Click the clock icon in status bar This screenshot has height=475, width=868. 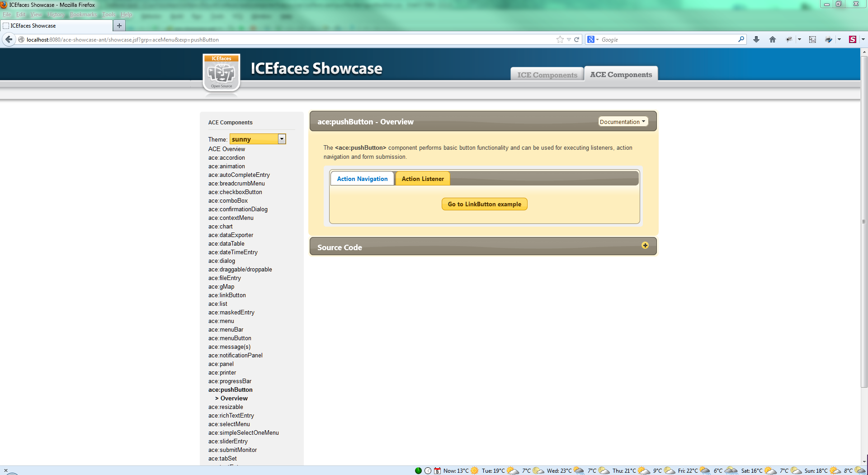pos(428,470)
